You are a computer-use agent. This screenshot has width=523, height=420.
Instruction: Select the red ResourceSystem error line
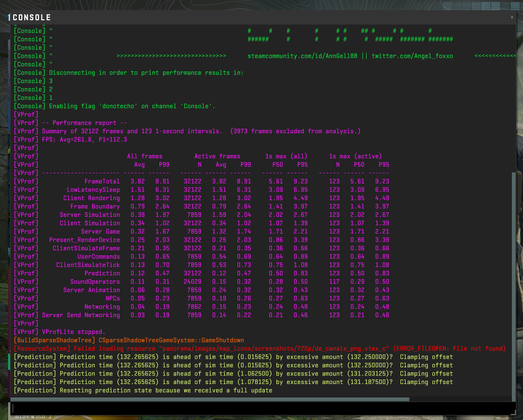click(x=259, y=349)
